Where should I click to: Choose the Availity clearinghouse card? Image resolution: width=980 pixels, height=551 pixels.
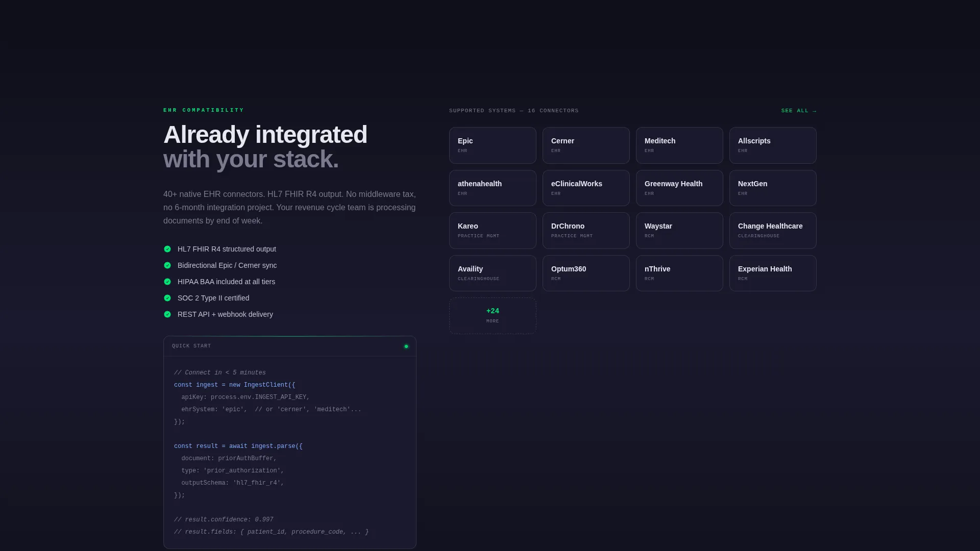click(x=493, y=273)
